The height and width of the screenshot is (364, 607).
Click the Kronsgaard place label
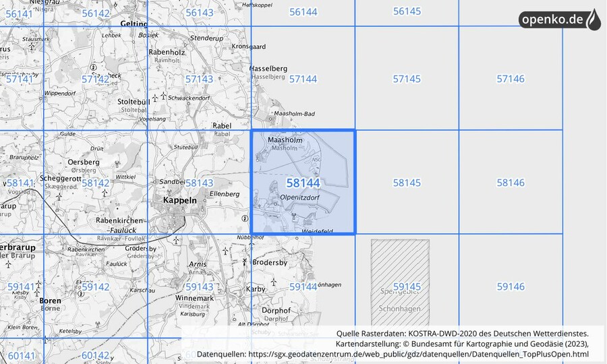pyautogui.click(x=248, y=47)
